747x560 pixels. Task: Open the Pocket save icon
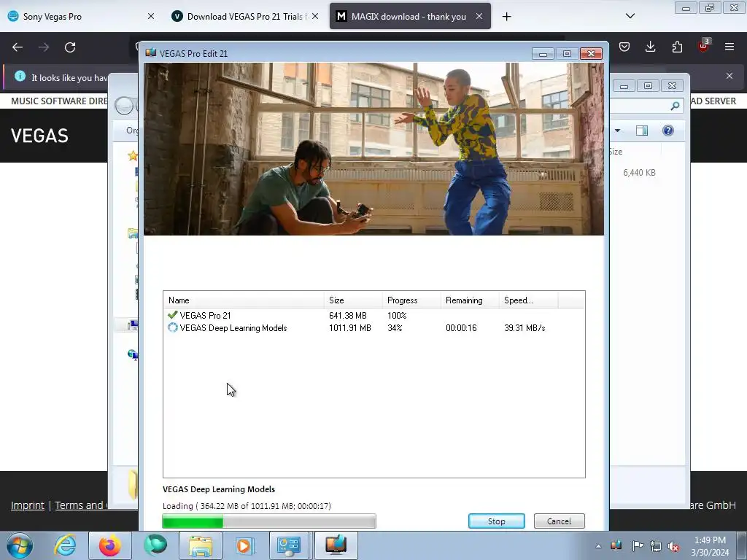(624, 47)
